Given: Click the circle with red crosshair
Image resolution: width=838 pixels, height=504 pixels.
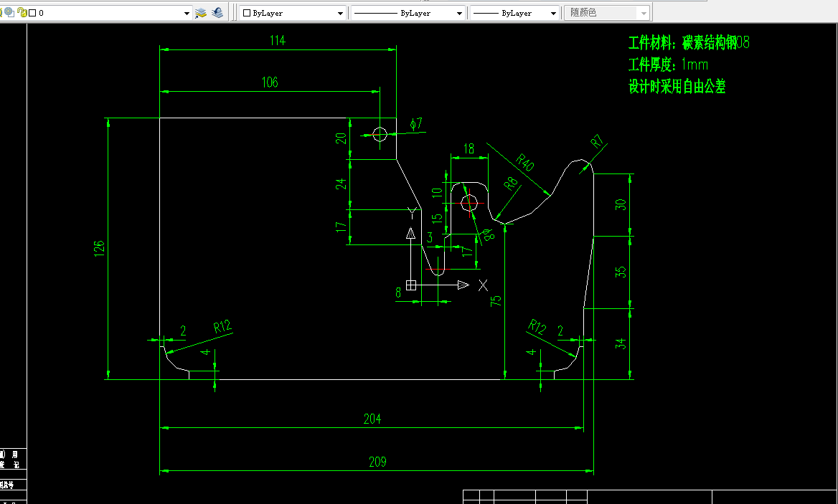Looking at the screenshot, I should click(x=469, y=203).
